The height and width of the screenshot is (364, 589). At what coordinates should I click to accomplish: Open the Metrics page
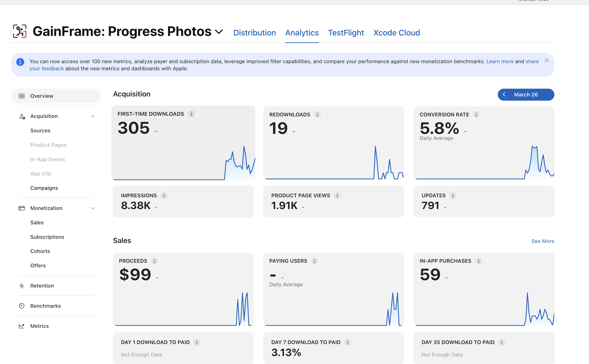coord(40,326)
